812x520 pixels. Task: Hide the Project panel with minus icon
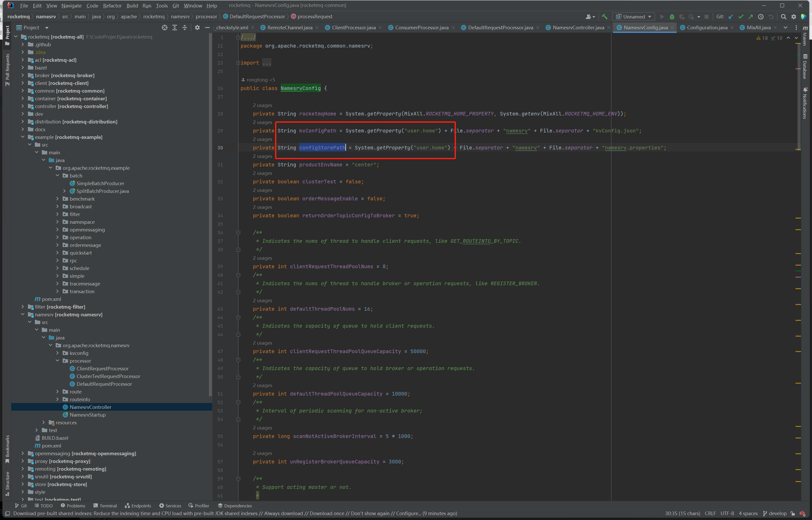point(207,28)
